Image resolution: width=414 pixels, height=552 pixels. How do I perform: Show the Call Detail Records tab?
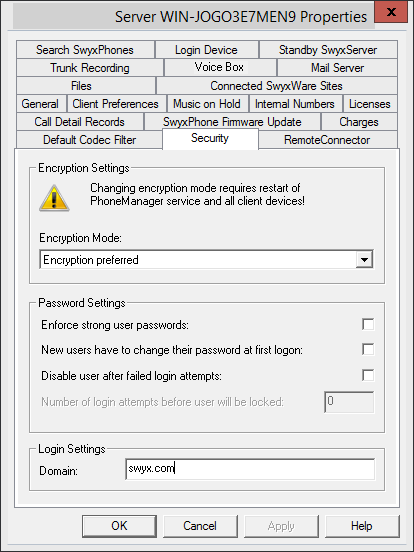coord(80,122)
